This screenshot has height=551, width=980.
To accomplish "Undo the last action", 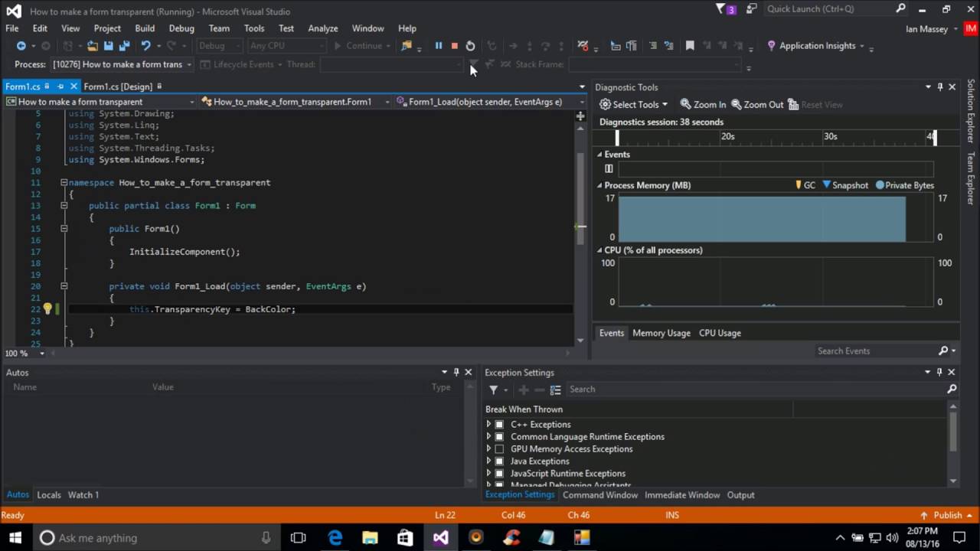I will [145, 46].
